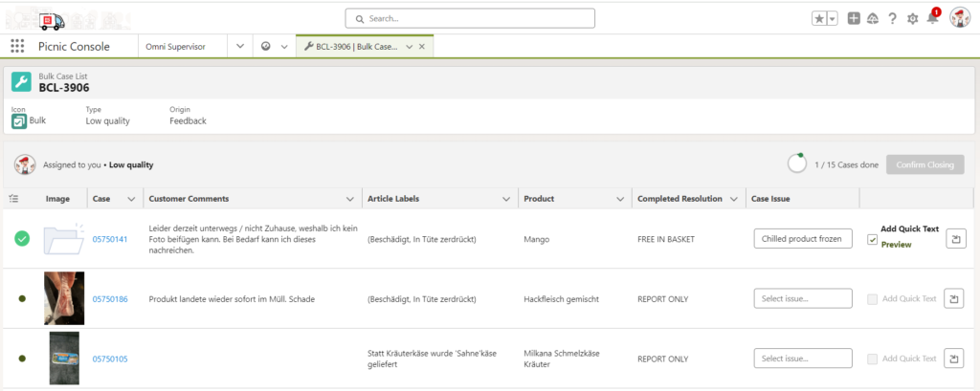The image size is (980, 391).
Task: Click the Confirm Closing button
Action: click(924, 164)
